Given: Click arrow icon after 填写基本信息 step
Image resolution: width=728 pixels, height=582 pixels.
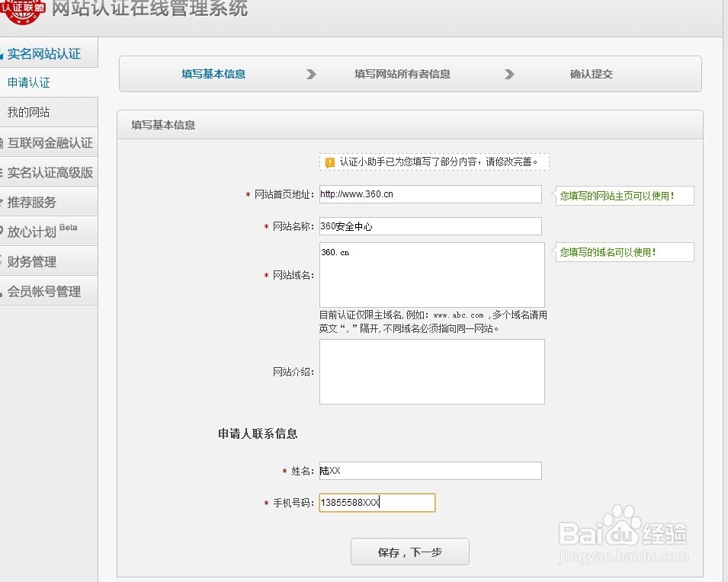Looking at the screenshot, I should coord(311,74).
